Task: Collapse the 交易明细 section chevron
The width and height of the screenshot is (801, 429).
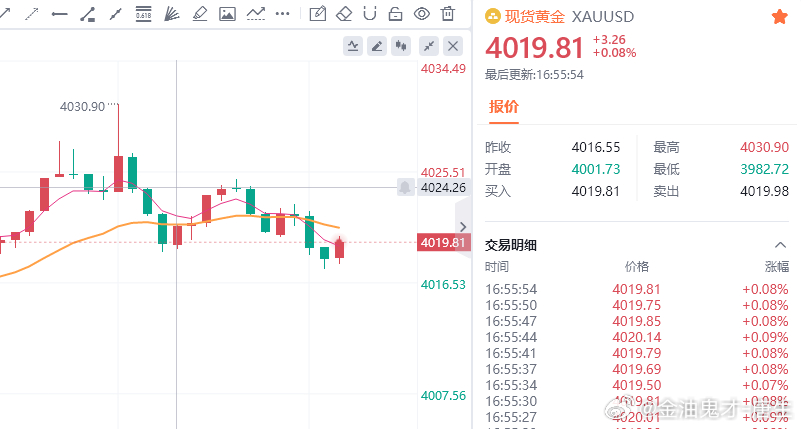Action: [780, 245]
